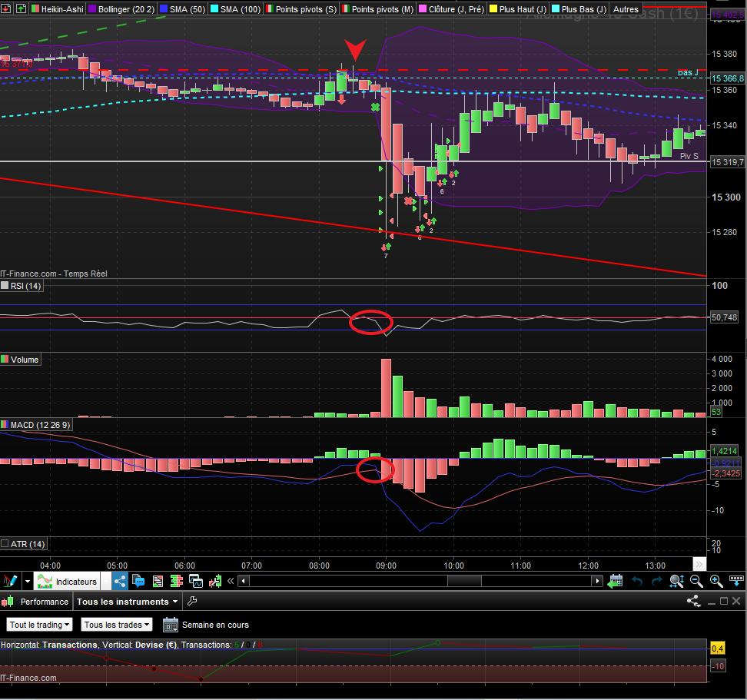
Task: Toggle the MACD (12 26 9) color box
Action: [x=5, y=424]
